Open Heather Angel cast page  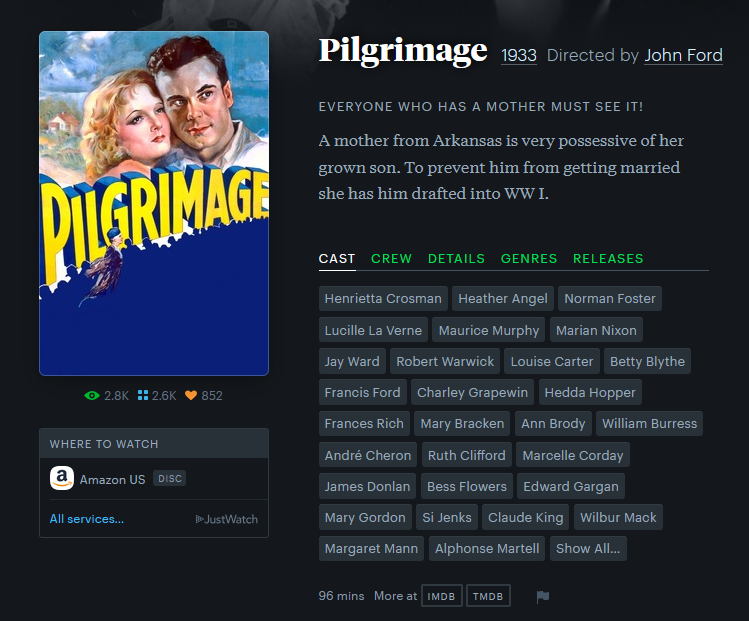click(503, 299)
